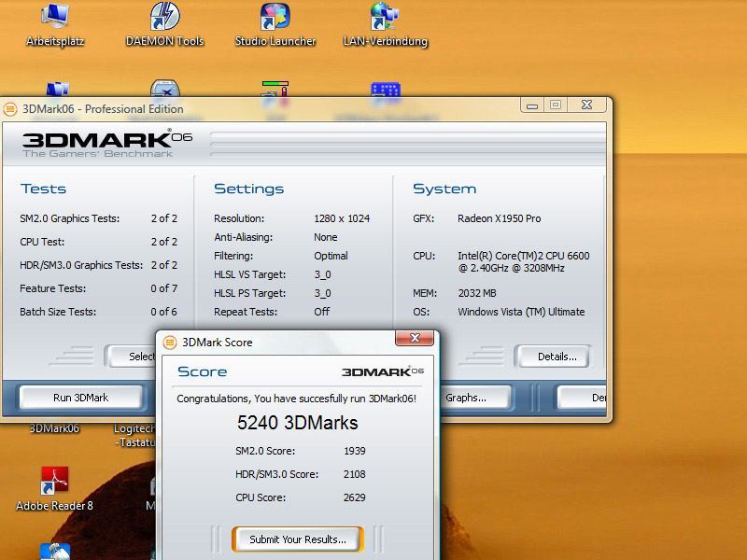
Task: Click the System section heading
Action: tap(444, 189)
